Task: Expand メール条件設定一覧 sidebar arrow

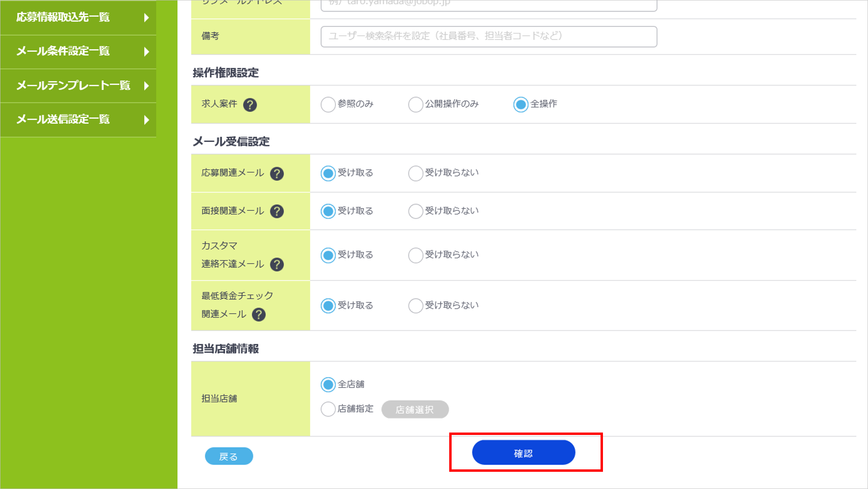Action: (147, 52)
